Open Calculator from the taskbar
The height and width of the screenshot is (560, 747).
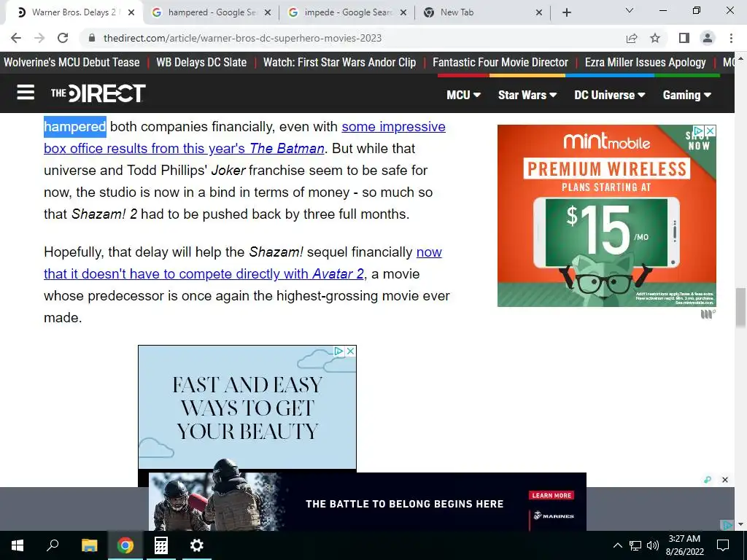[x=161, y=545]
